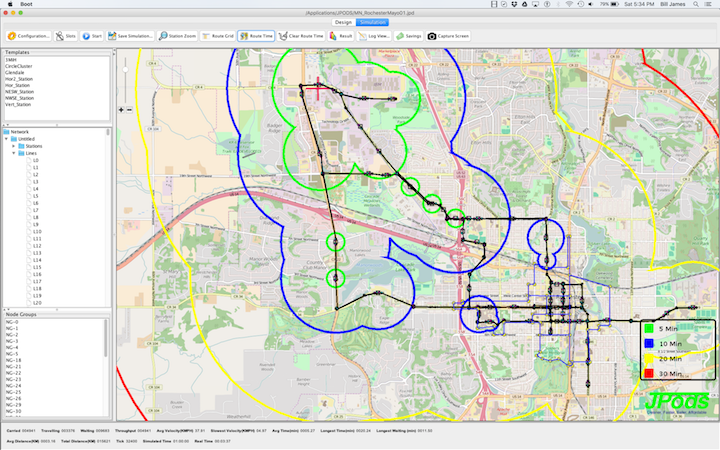
Task: Open the Log View tool
Action: [x=375, y=35]
